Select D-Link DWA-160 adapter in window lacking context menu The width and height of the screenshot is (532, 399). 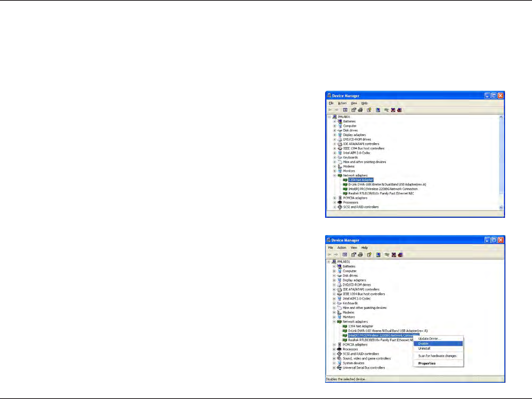(x=387, y=185)
